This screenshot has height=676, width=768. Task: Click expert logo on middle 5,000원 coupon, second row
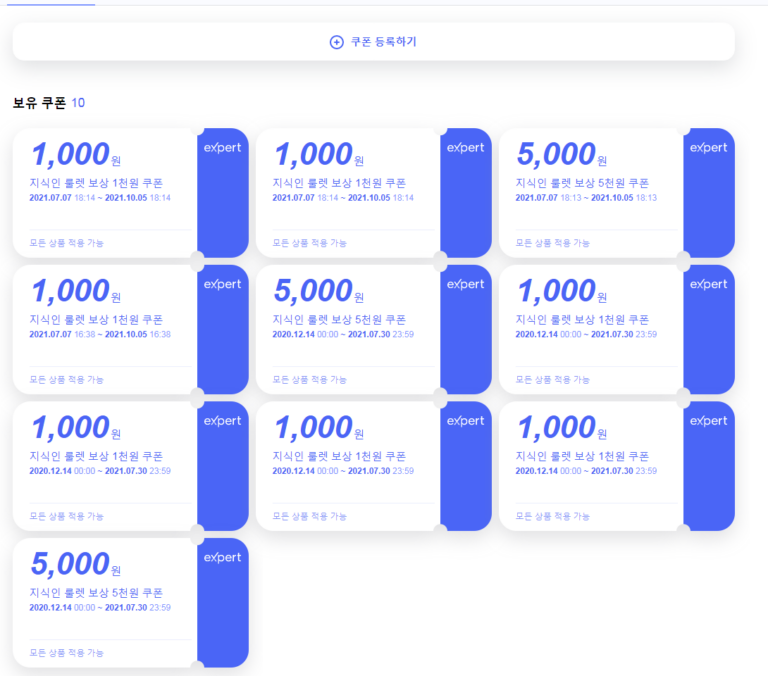(465, 284)
